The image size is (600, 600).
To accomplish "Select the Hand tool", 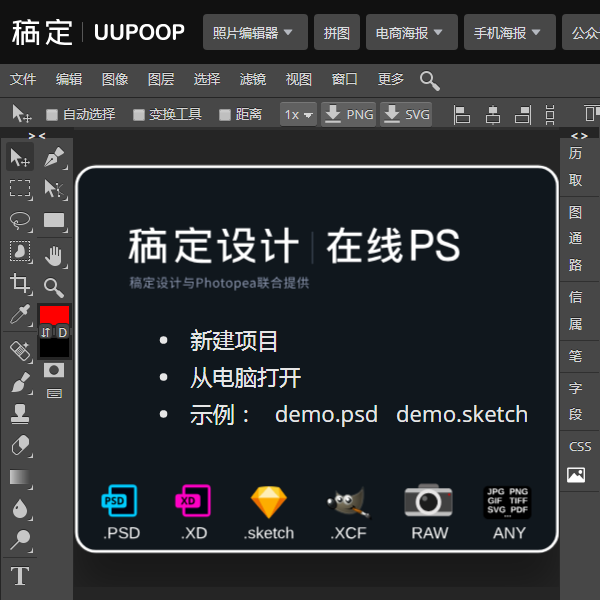I will (54, 256).
